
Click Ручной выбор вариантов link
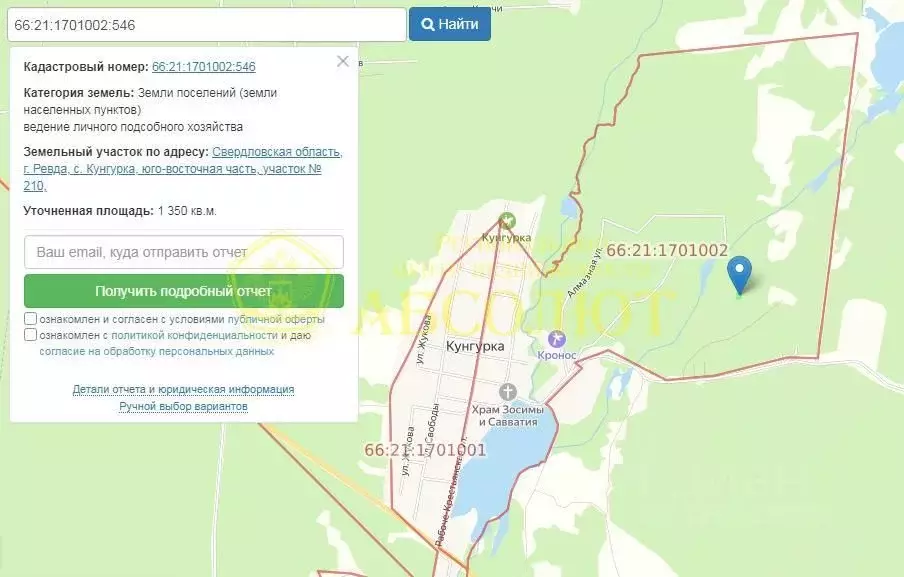click(183, 406)
